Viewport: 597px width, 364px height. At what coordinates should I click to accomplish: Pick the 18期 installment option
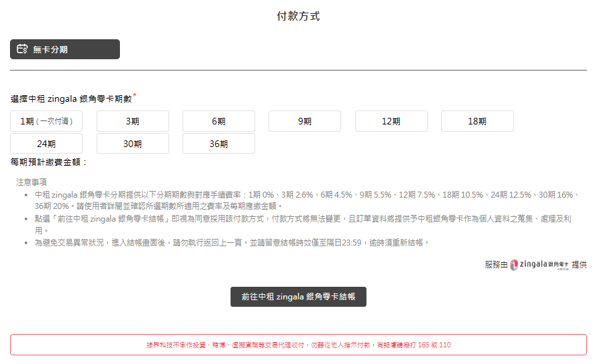[x=477, y=121]
